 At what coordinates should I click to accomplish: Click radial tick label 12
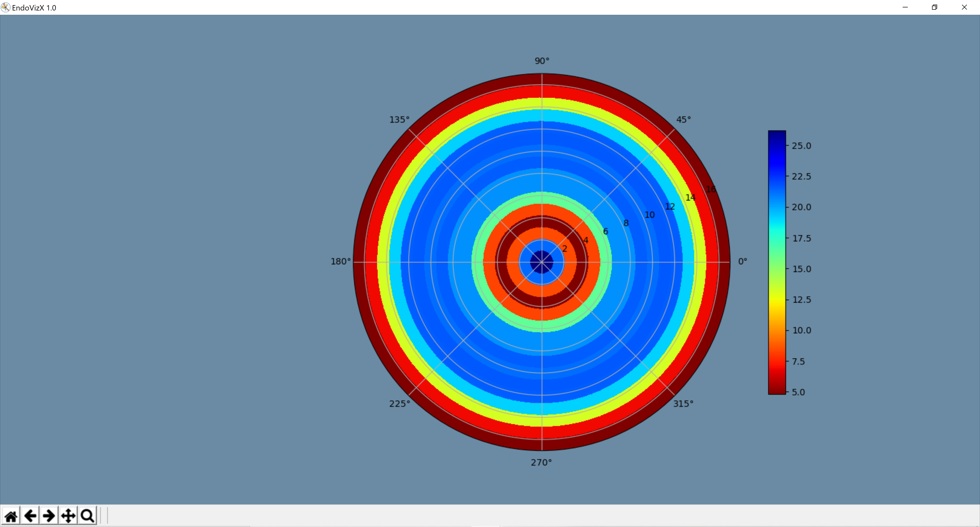click(x=670, y=206)
